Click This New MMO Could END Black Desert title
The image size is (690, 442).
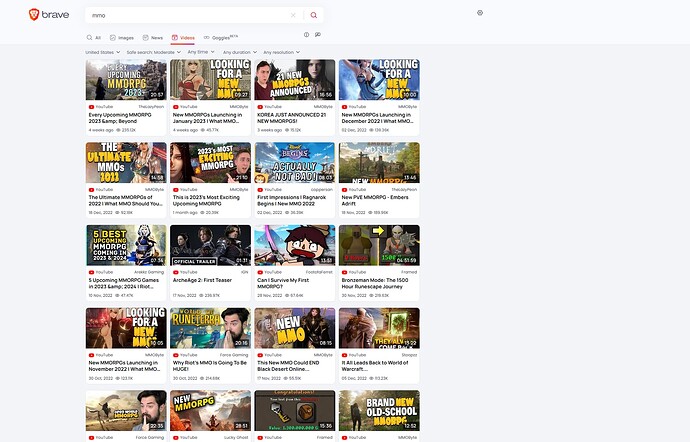click(288, 366)
